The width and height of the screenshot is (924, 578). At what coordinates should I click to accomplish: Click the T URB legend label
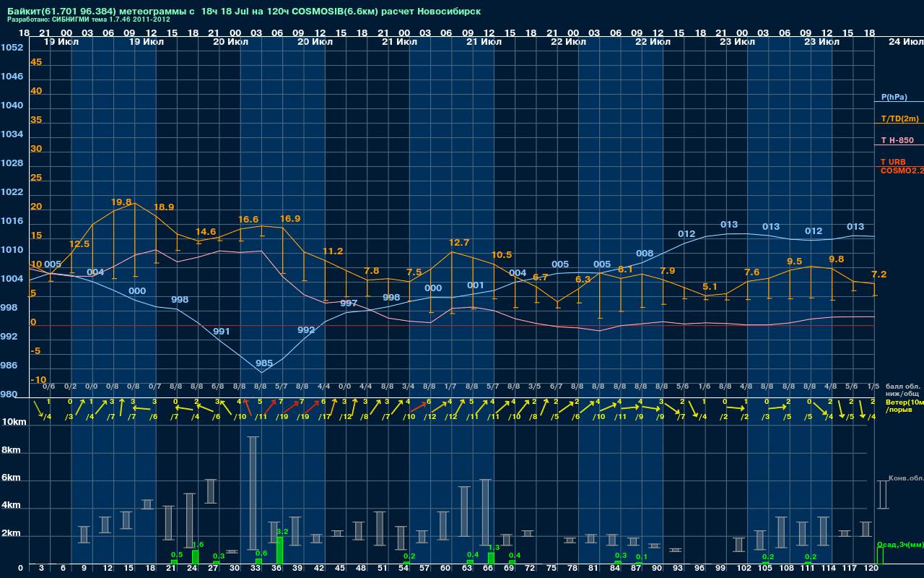point(893,162)
